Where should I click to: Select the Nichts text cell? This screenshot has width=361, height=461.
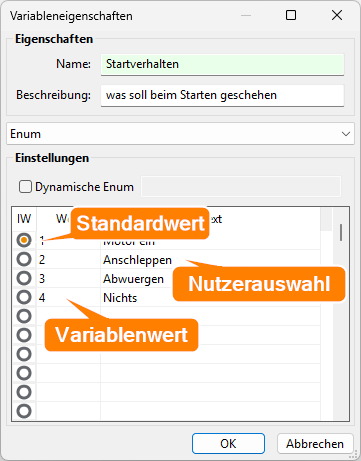[210, 297]
